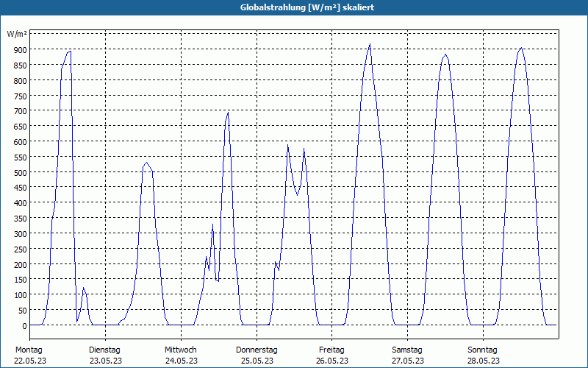The width and height of the screenshot is (588, 368).
Task: Click the Montag day label
Action: coord(29,350)
